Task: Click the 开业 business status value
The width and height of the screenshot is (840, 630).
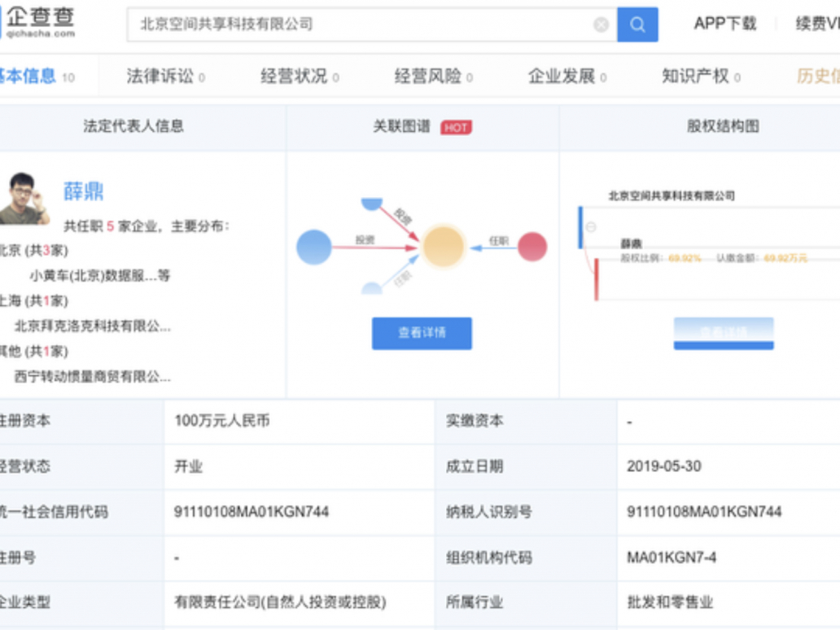Action: pyautogui.click(x=189, y=466)
